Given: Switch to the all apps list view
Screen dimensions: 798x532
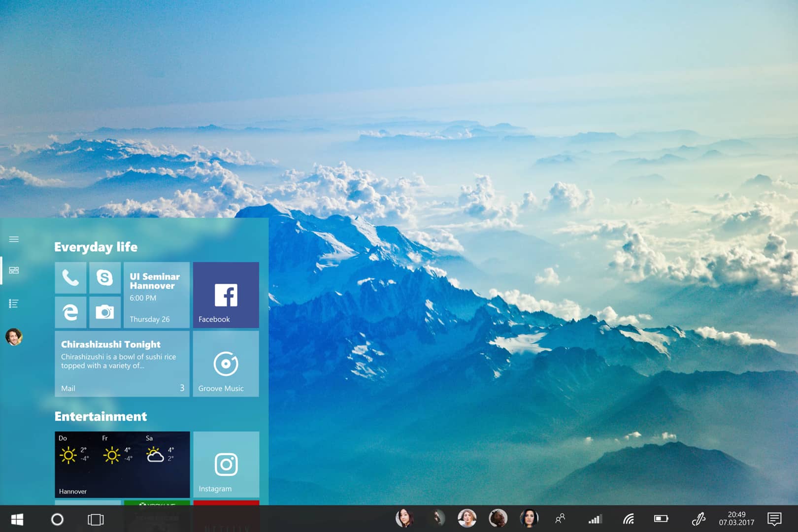Looking at the screenshot, I should (14, 303).
